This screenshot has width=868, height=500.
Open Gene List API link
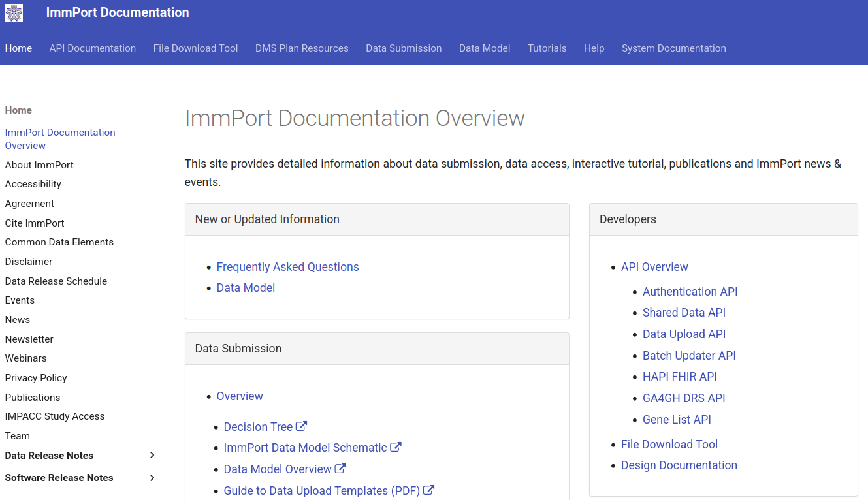677,420
